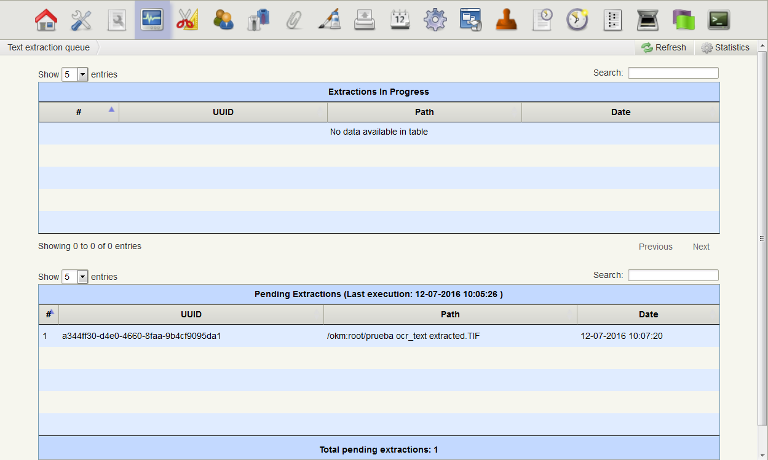Open the calendar 12 icon

(x=400, y=20)
